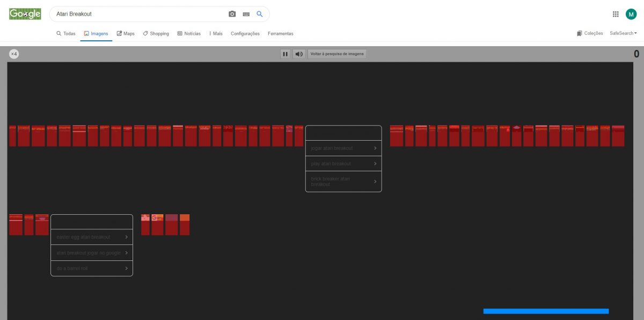Screen dimensions: 644x320
Task: Click the brick with the Google logo
Action: [x=157, y=224]
